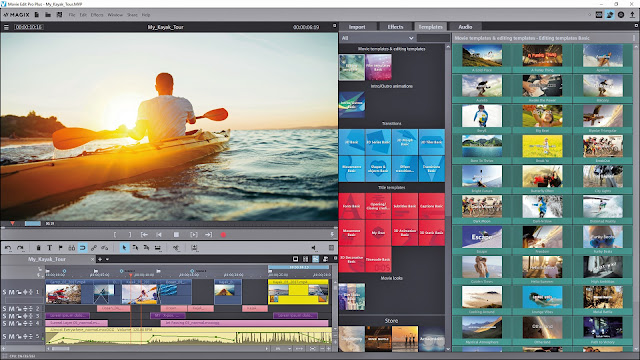
Task: Open the Timecode Basic title tile
Action: pos(378,259)
